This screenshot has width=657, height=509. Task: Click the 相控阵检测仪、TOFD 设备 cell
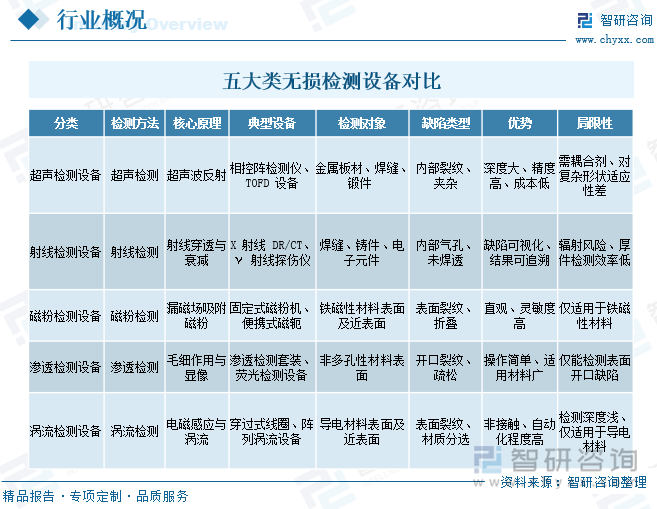(x=272, y=176)
